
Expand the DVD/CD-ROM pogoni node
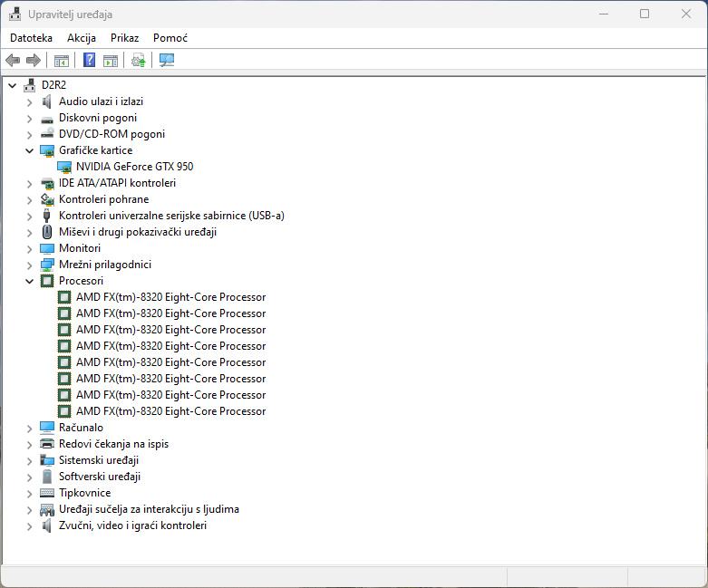29,135
